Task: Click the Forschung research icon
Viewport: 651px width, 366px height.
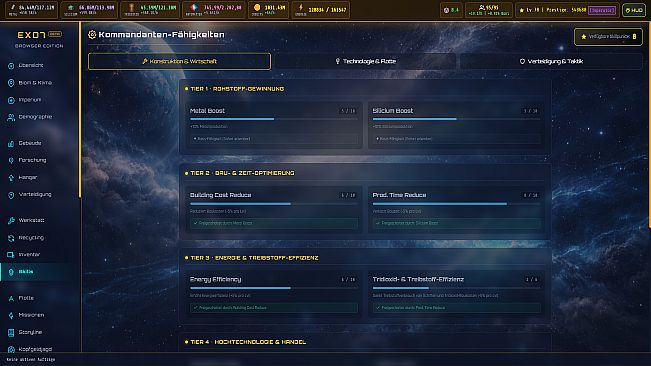Action: 11,161
